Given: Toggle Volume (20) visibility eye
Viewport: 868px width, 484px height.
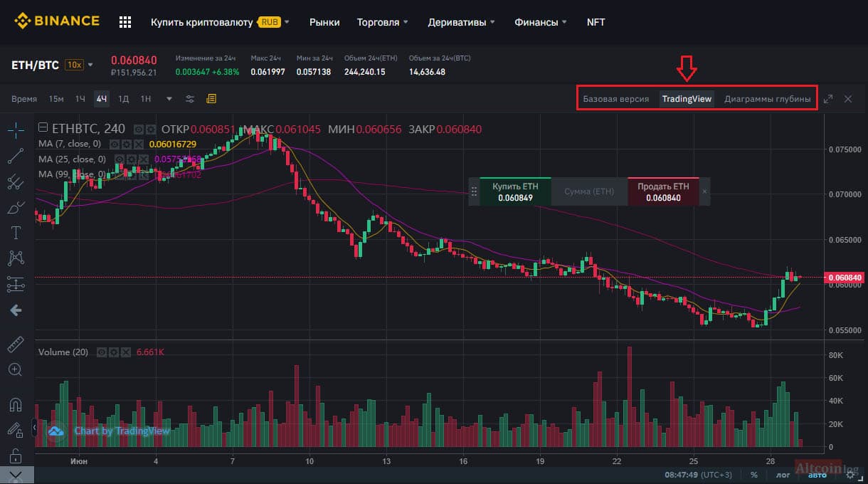Looking at the screenshot, I should point(102,352).
